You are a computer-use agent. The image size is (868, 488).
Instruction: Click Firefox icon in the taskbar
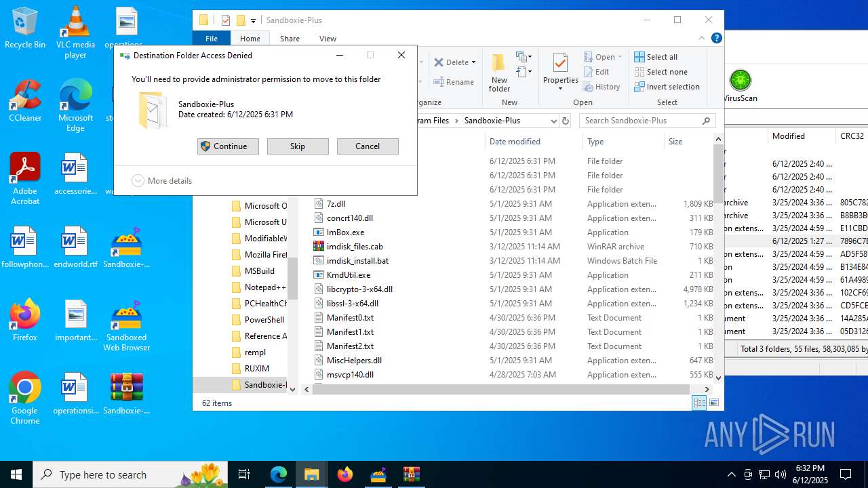coord(345,474)
